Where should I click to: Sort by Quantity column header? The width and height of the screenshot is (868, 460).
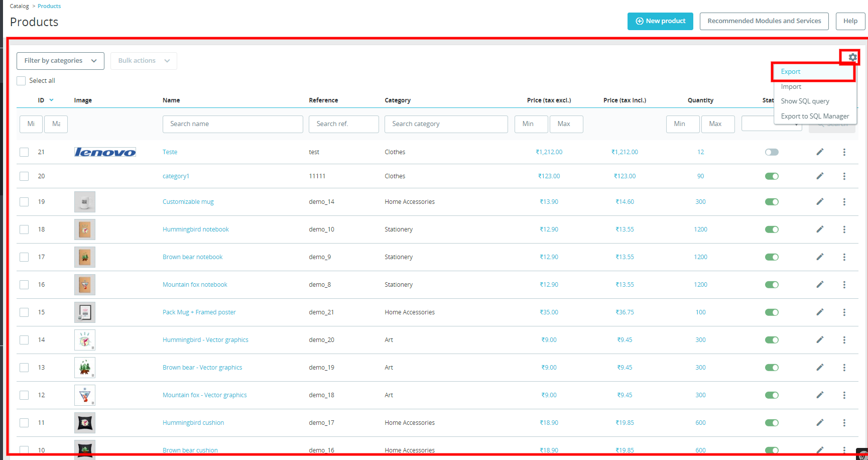pyautogui.click(x=700, y=100)
